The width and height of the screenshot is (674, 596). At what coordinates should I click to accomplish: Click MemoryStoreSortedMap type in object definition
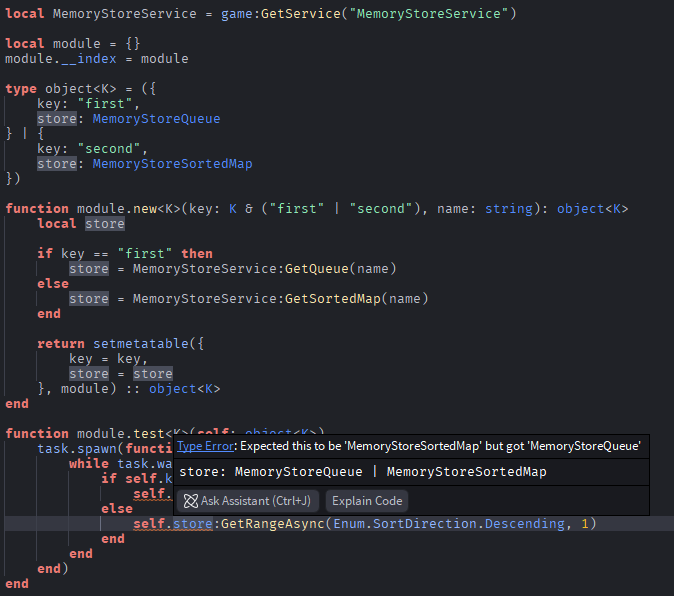point(172,164)
